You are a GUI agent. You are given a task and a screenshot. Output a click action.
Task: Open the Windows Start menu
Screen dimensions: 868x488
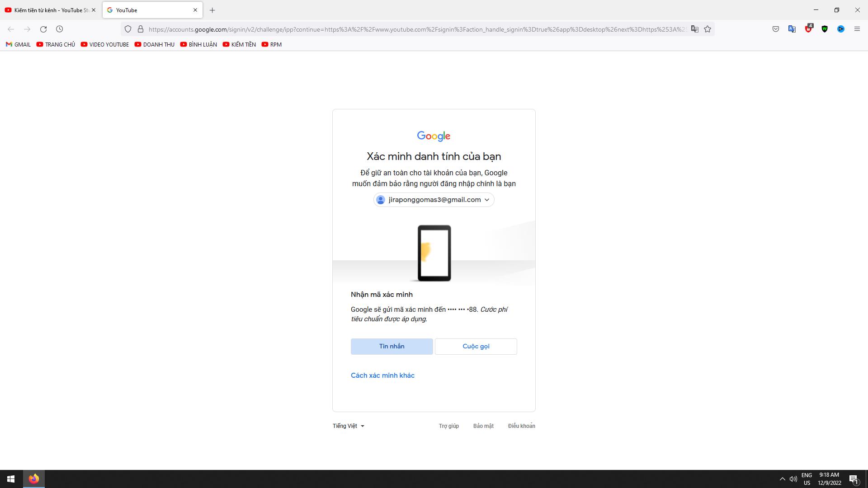[11, 479]
